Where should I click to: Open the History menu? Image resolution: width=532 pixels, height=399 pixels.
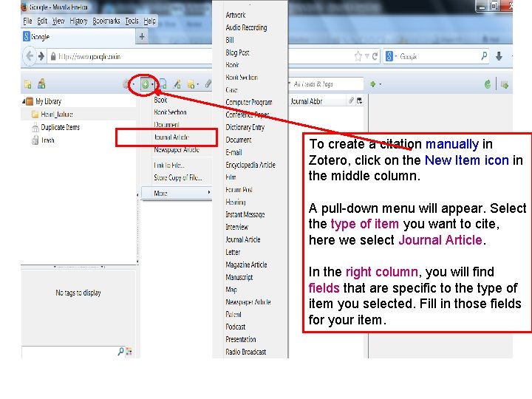(x=78, y=21)
